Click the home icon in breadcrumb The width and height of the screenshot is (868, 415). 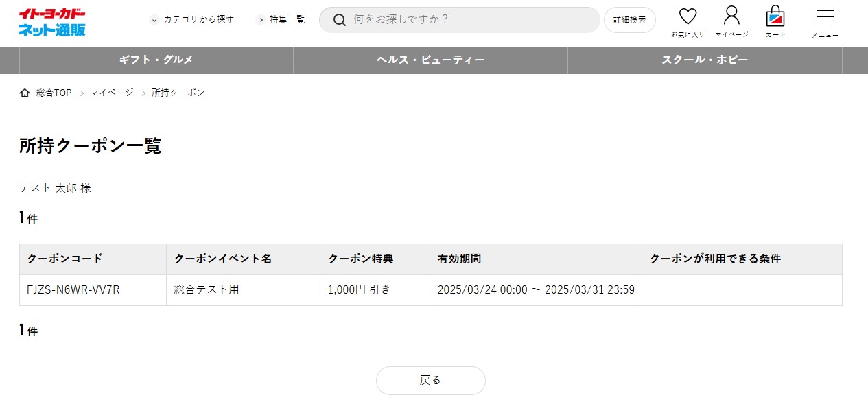25,93
